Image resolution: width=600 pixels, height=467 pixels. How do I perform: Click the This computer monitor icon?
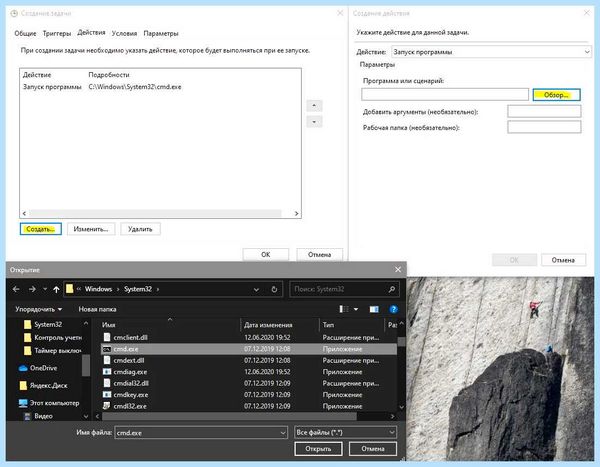[x=23, y=403]
